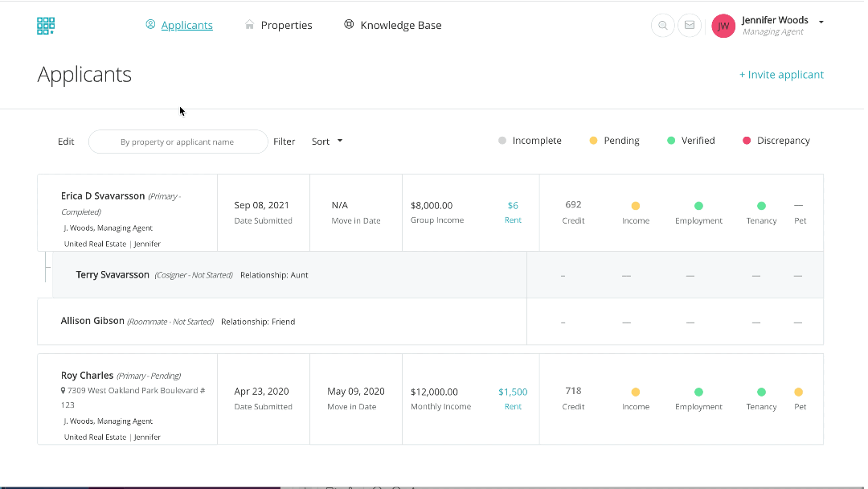Click the location pin by 7309 West Oakland
This screenshot has height=489, width=868.
point(63,390)
